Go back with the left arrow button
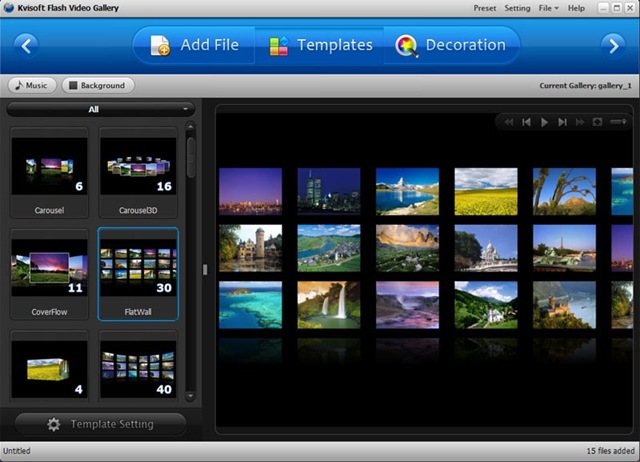Image resolution: width=640 pixels, height=462 pixels. coord(26,46)
